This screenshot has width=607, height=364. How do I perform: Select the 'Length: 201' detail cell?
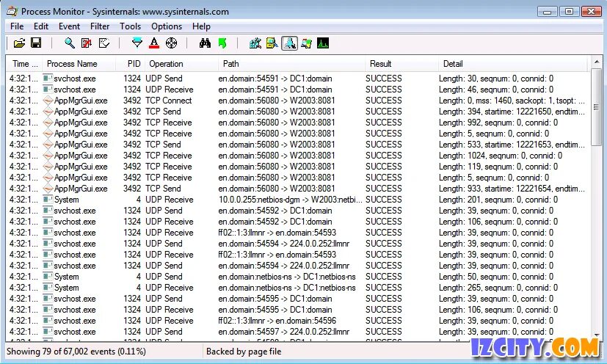tap(498, 200)
